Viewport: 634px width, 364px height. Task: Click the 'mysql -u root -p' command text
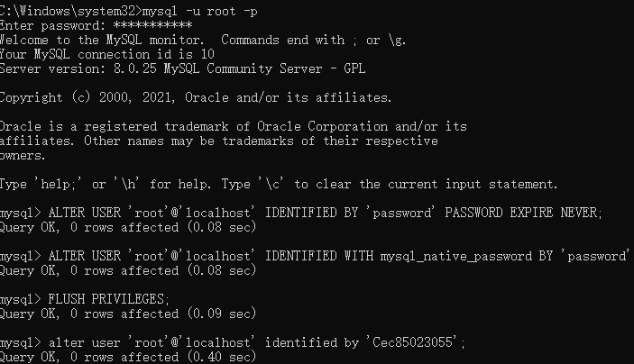point(199,12)
